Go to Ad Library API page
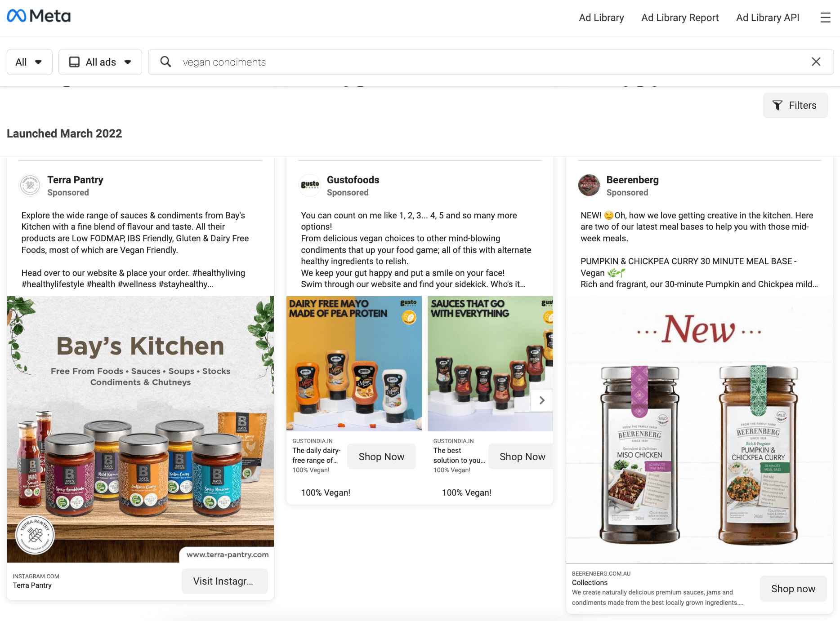 pos(768,18)
